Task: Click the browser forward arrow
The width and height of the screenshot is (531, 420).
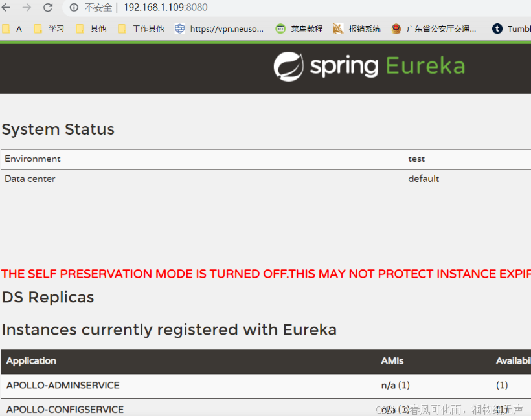Action: pyautogui.click(x=27, y=8)
